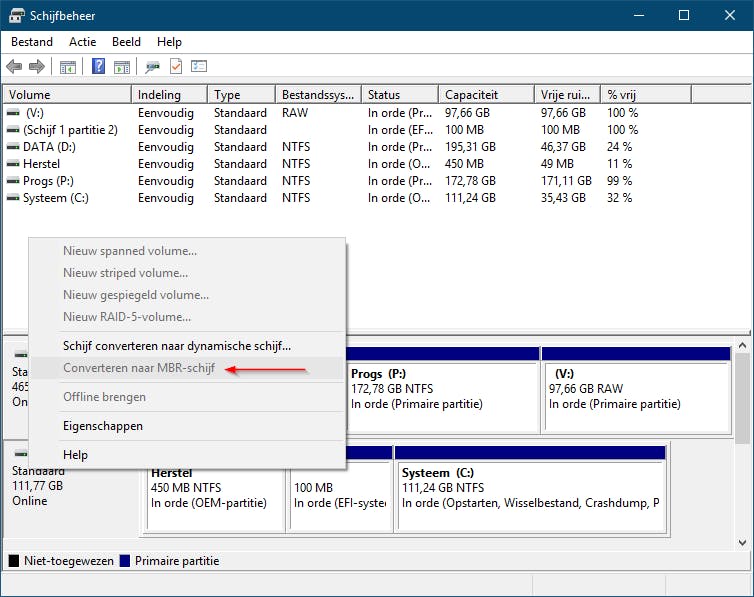Open the Beeld menu
This screenshot has height=597, width=754.
(126, 42)
